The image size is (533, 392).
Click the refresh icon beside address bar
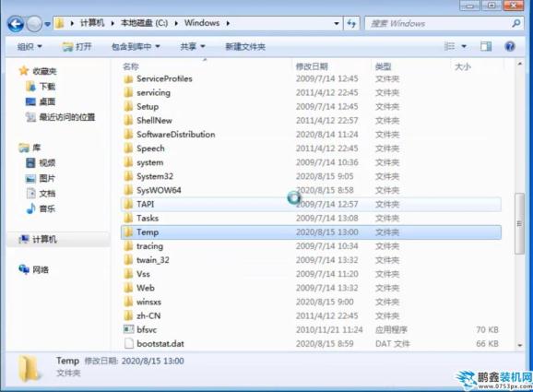351,23
